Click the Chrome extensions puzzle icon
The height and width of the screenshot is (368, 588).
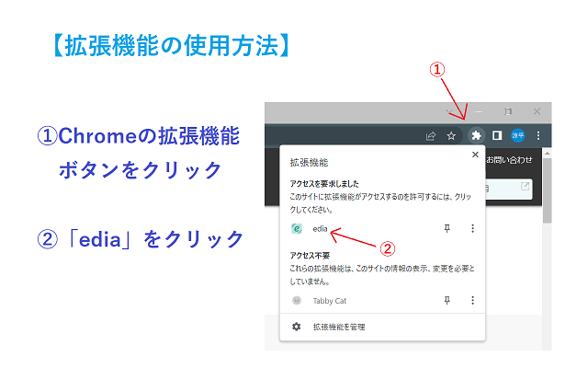[x=476, y=135]
